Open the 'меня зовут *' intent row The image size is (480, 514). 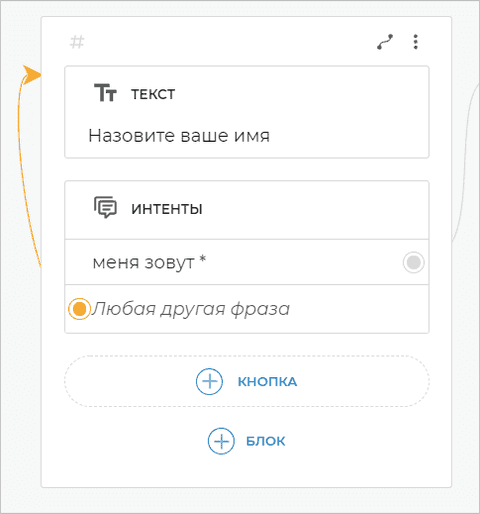247,262
